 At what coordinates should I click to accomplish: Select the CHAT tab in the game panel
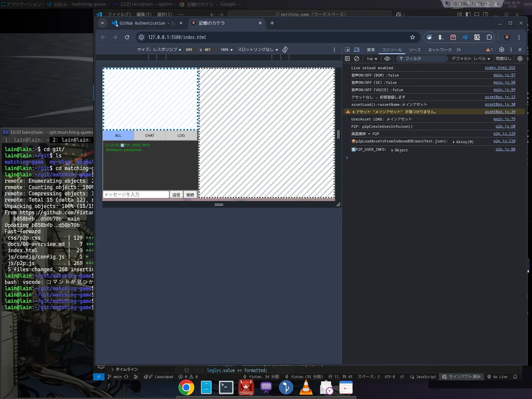coord(149,135)
